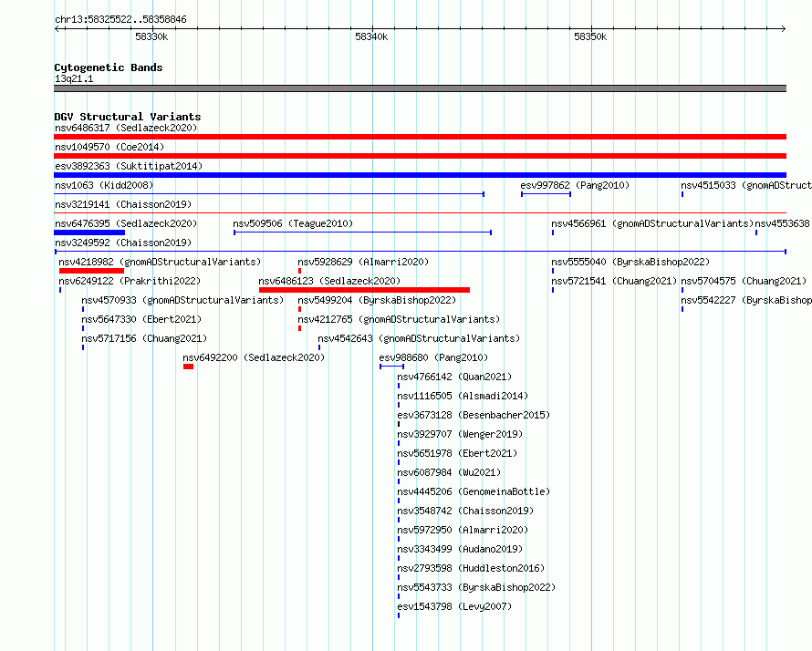This screenshot has height=651, width=812.
Task: Select nsv5647330 (Ebert2021) label
Action: coord(141,319)
